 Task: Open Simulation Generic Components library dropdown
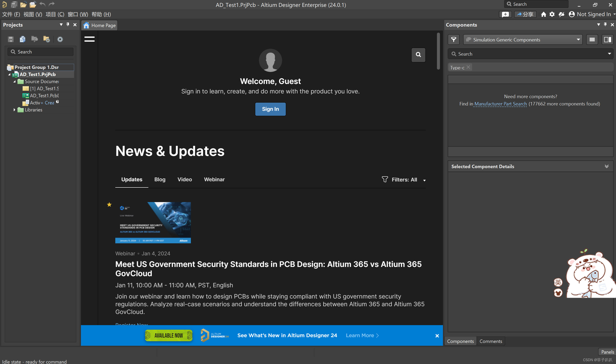tap(578, 40)
